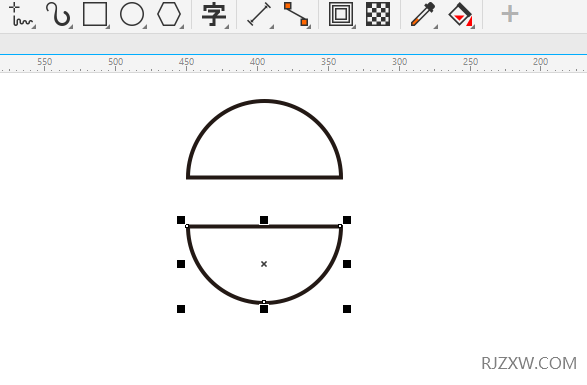Screen dimensions: 587x385
Task: Choose the Parallel Dimension tool
Action: coord(259,14)
